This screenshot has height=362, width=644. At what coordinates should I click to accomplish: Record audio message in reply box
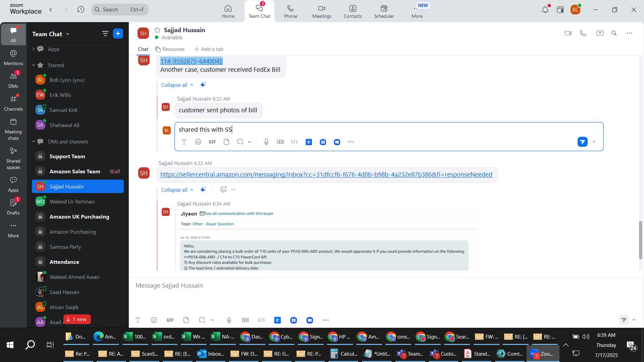pyautogui.click(x=266, y=142)
